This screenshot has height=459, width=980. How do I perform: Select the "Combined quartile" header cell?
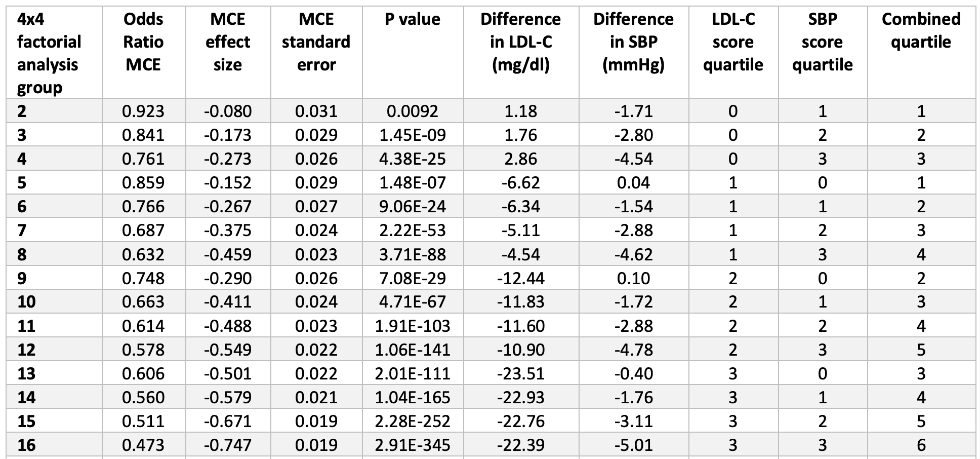921,30
